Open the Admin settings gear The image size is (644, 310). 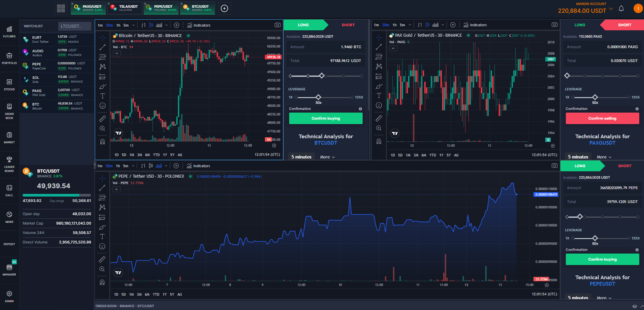point(9,297)
